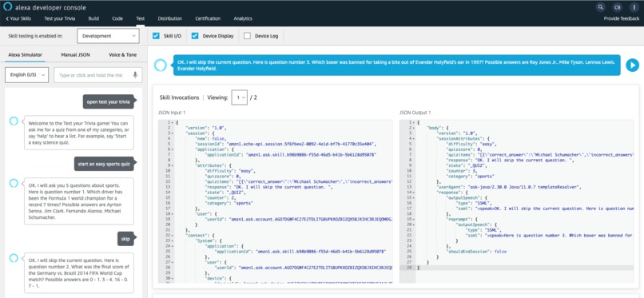
Task: Open the vertical dots more menu
Action: (x=634, y=7)
